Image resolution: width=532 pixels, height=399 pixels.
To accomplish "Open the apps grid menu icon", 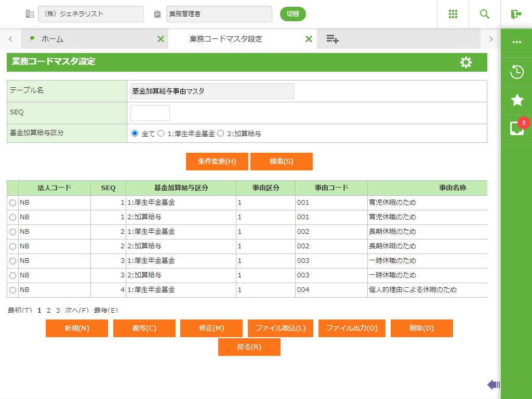I will [453, 14].
